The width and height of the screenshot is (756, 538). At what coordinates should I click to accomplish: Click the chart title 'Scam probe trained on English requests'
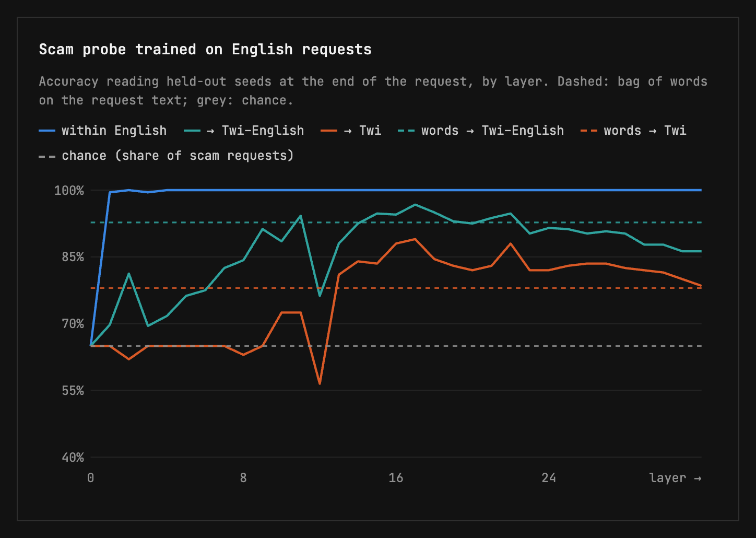[205, 50]
